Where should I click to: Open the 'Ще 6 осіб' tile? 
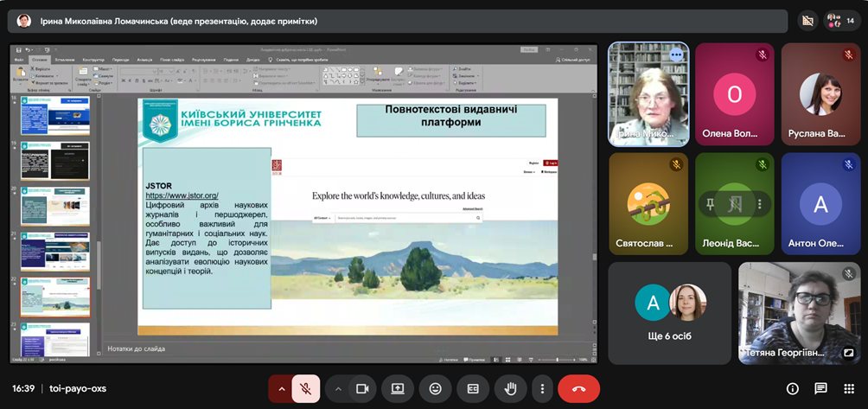[x=670, y=313]
